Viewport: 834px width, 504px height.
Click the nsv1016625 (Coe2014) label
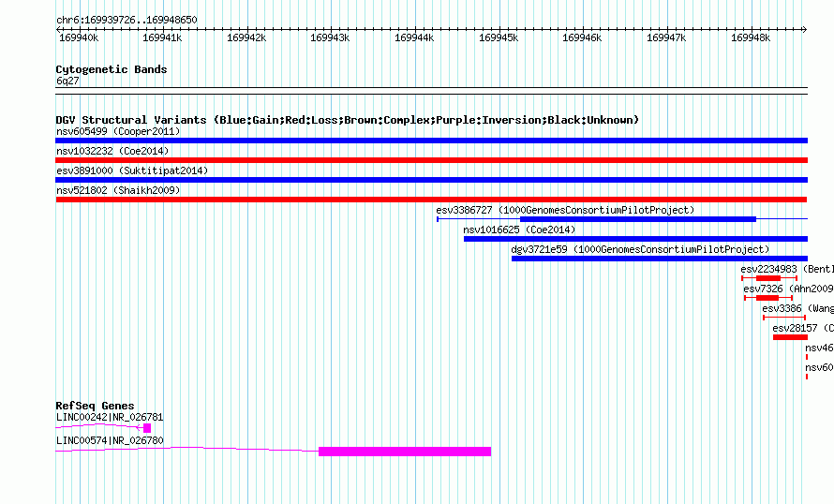tap(520, 230)
